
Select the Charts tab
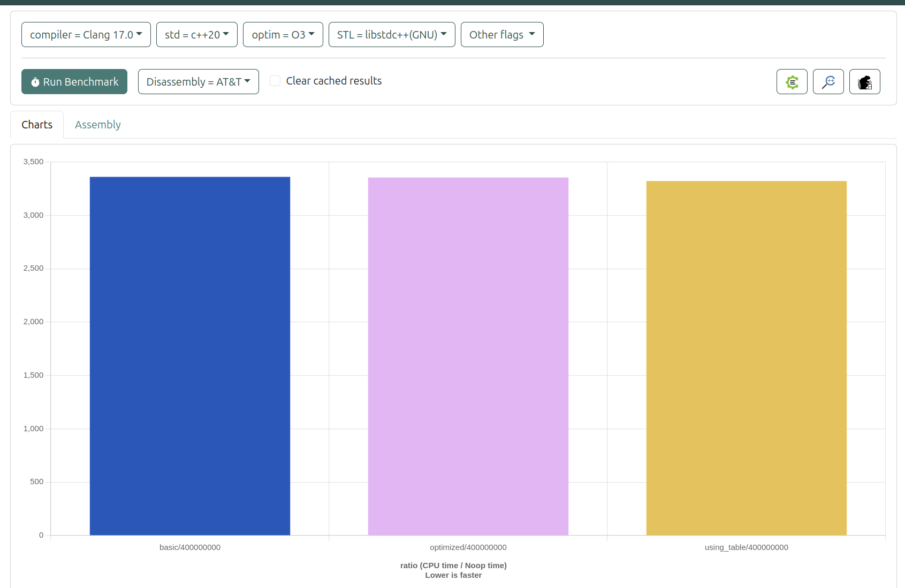[37, 125]
